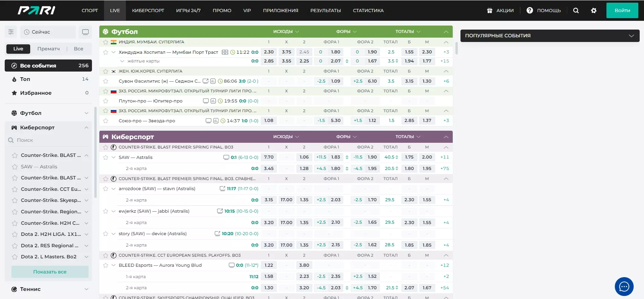
Task: Click the Показать все button
Action: pyautogui.click(x=50, y=272)
